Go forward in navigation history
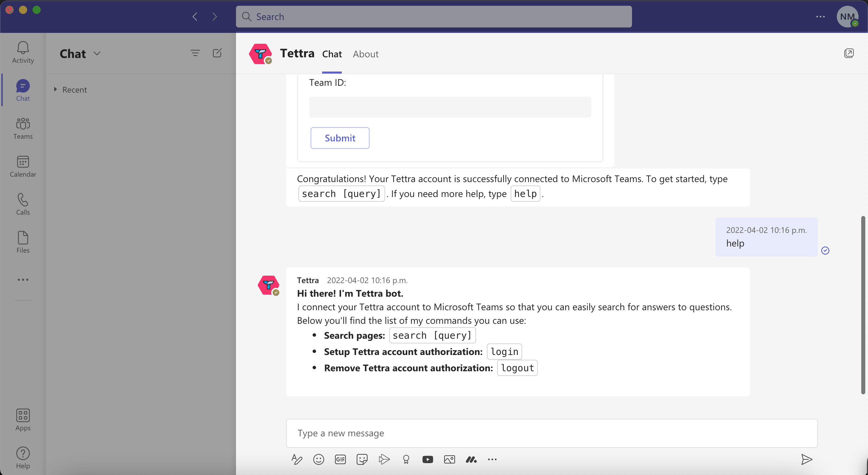 coord(214,17)
